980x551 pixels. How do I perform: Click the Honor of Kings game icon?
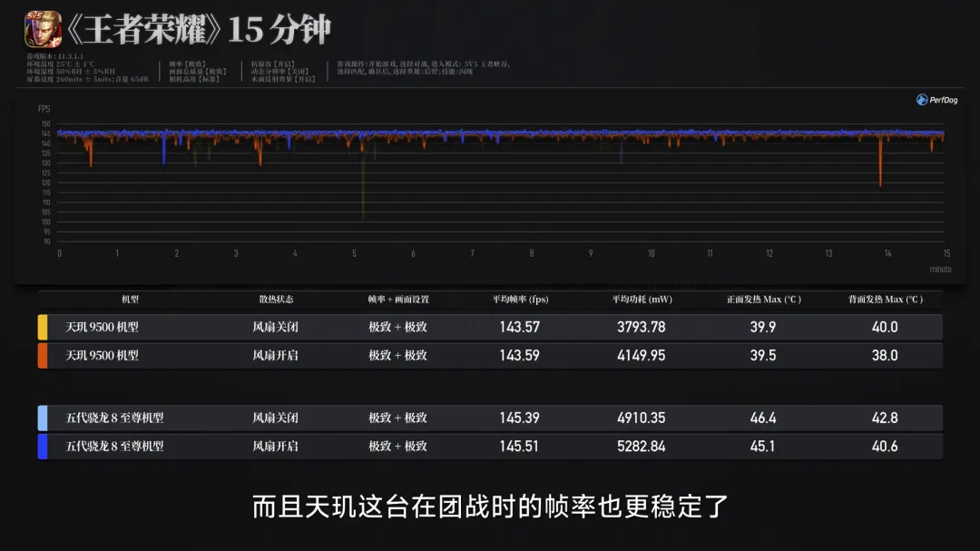pos(44,29)
